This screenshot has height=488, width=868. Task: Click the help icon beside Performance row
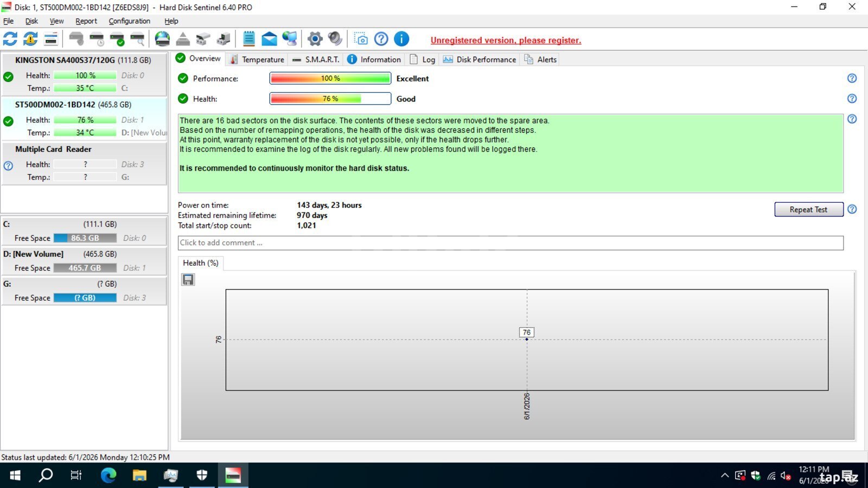tap(852, 78)
